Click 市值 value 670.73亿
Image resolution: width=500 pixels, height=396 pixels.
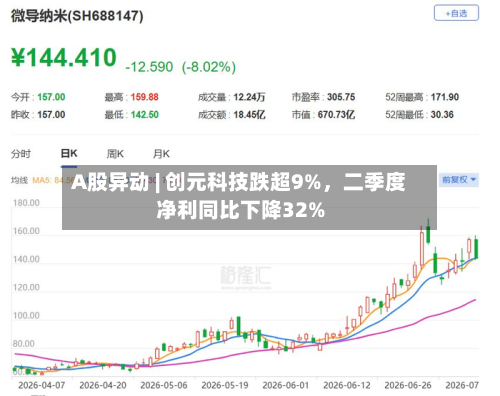(x=336, y=115)
